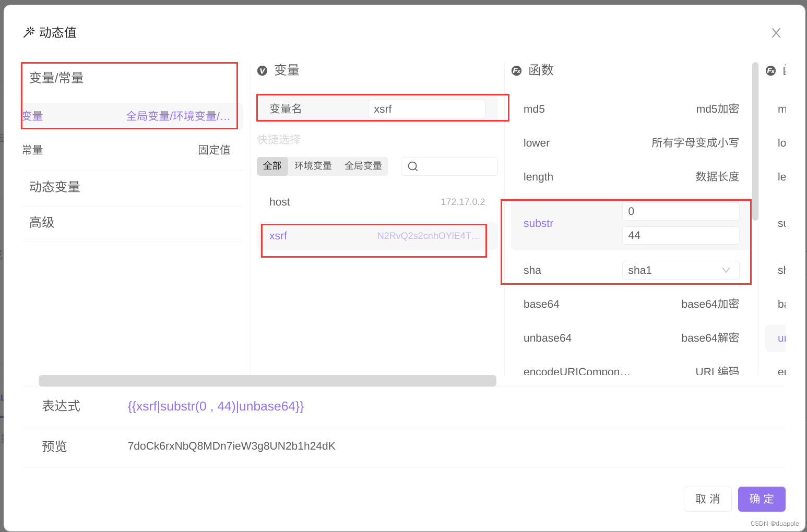Switch to the 全部 filter tab
This screenshot has height=532, width=807.
coord(272,166)
